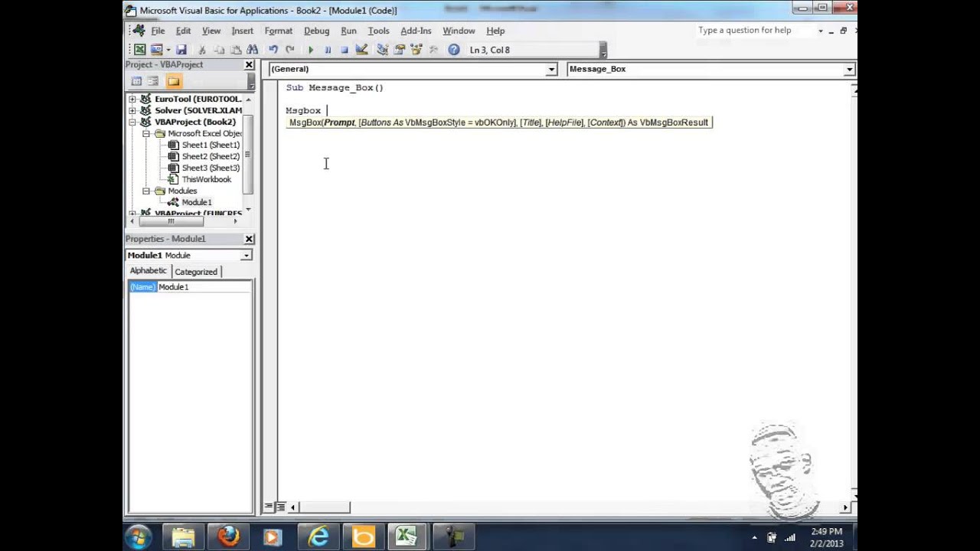Image resolution: width=980 pixels, height=551 pixels.
Task: Collapse the Modules folder
Action: 145,191
